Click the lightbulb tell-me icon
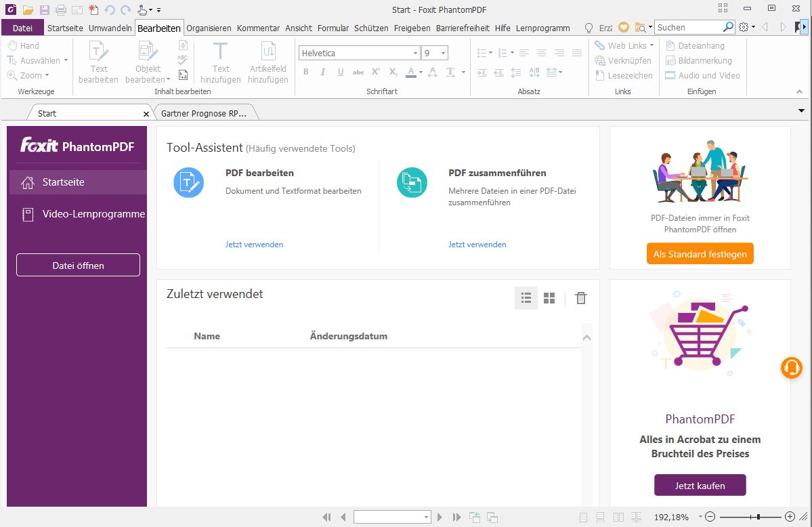The image size is (812, 527). click(x=589, y=28)
